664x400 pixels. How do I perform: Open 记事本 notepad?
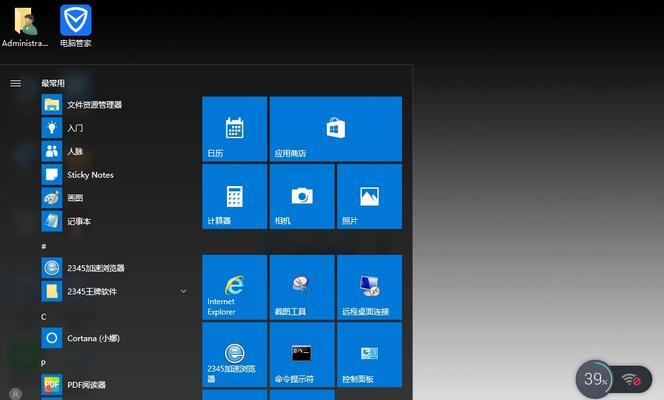coord(114,221)
